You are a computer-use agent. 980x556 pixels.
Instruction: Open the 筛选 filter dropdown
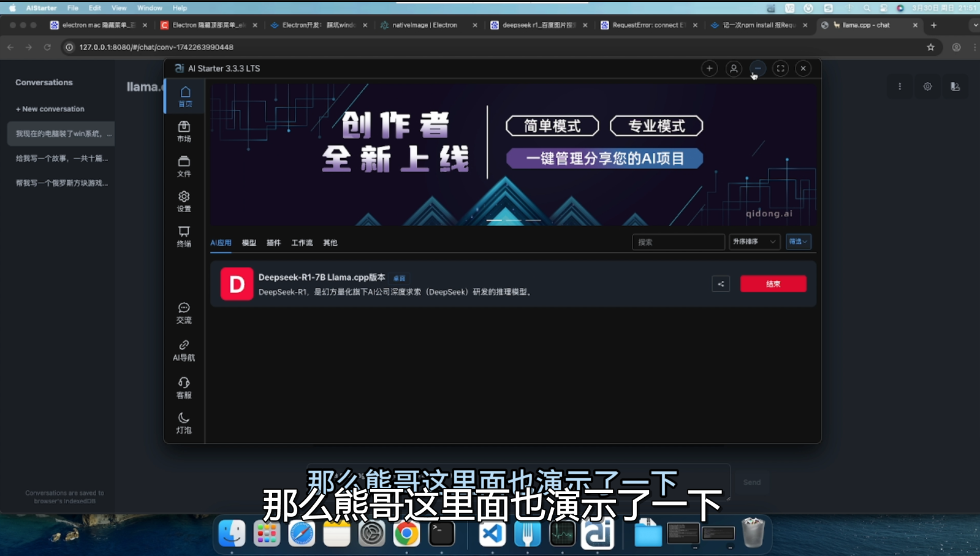(798, 242)
